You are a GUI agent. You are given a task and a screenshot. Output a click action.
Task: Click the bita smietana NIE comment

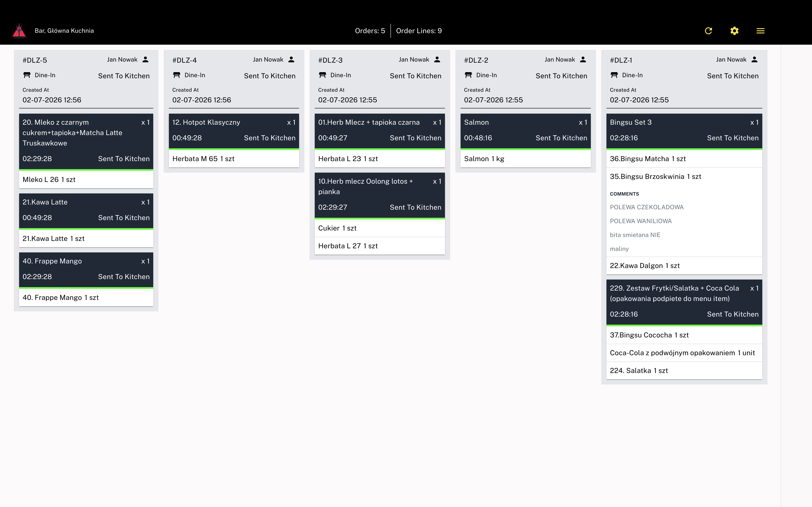tap(635, 235)
